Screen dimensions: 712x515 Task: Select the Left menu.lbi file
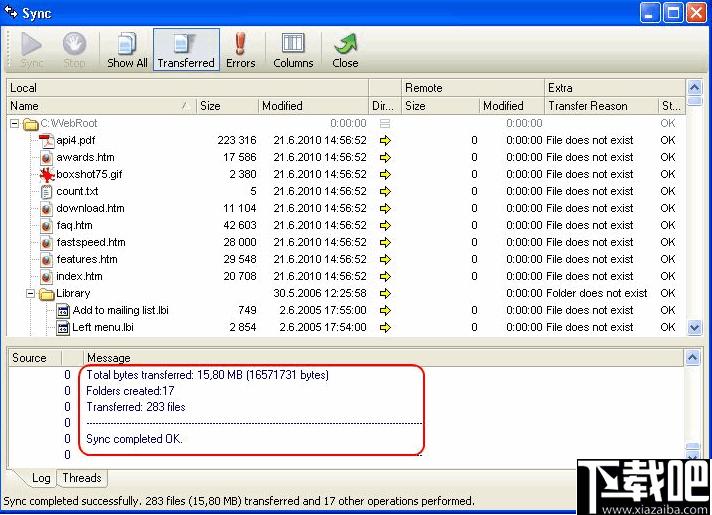103,327
